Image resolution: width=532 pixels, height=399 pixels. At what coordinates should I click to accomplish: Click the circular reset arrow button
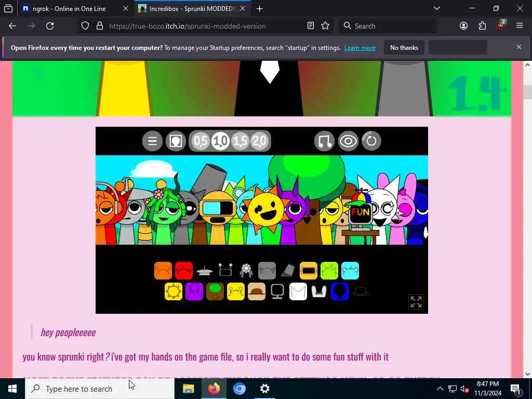pos(371,141)
